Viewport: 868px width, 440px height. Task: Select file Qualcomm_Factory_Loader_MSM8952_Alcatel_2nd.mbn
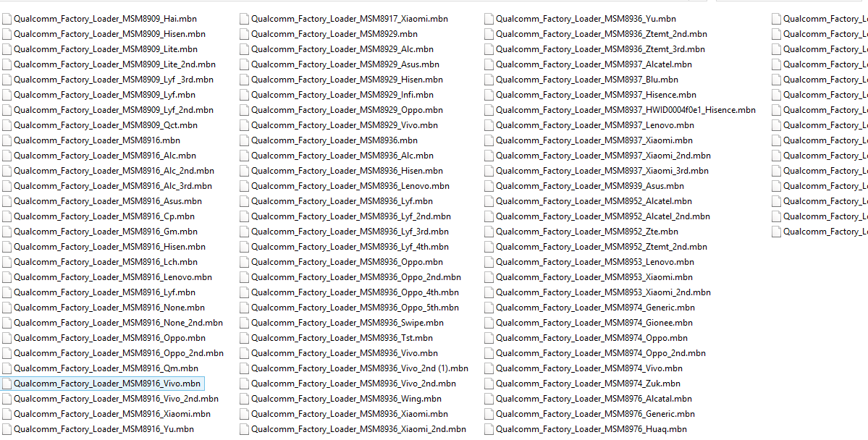(x=603, y=216)
